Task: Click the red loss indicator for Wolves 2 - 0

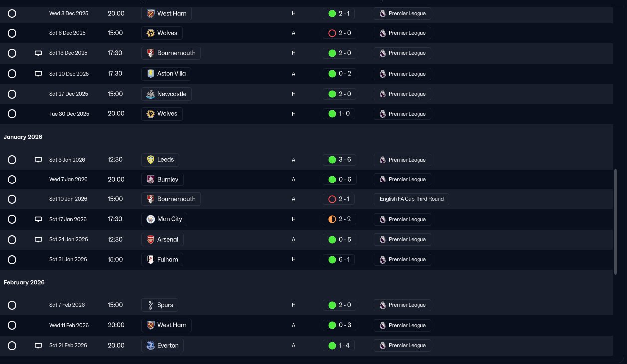Action: pyautogui.click(x=332, y=33)
